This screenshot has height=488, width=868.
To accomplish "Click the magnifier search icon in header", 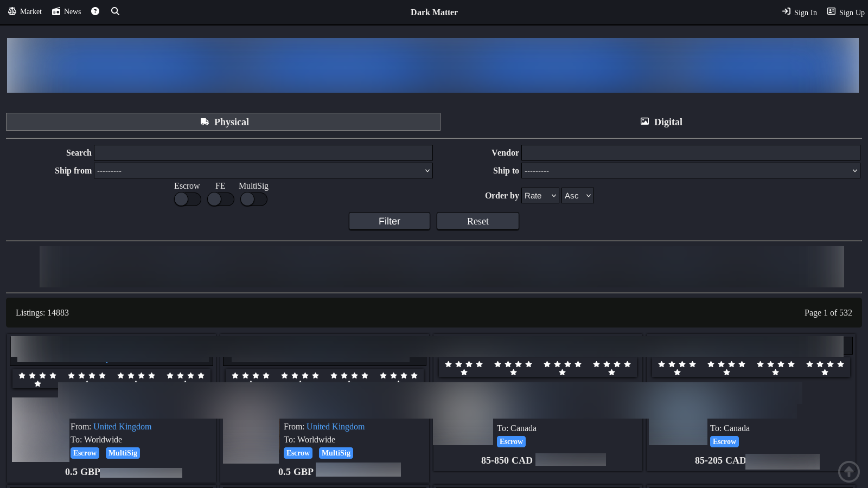I will pyautogui.click(x=115, y=11).
